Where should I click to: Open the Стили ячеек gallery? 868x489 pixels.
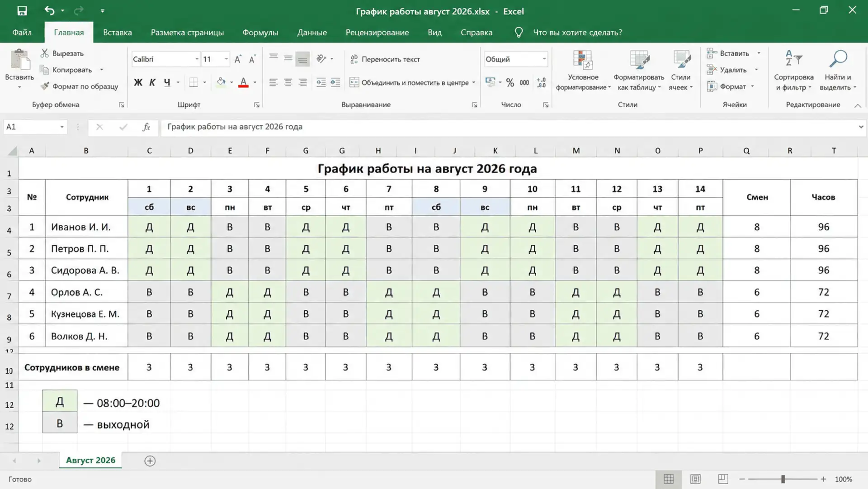pos(681,70)
